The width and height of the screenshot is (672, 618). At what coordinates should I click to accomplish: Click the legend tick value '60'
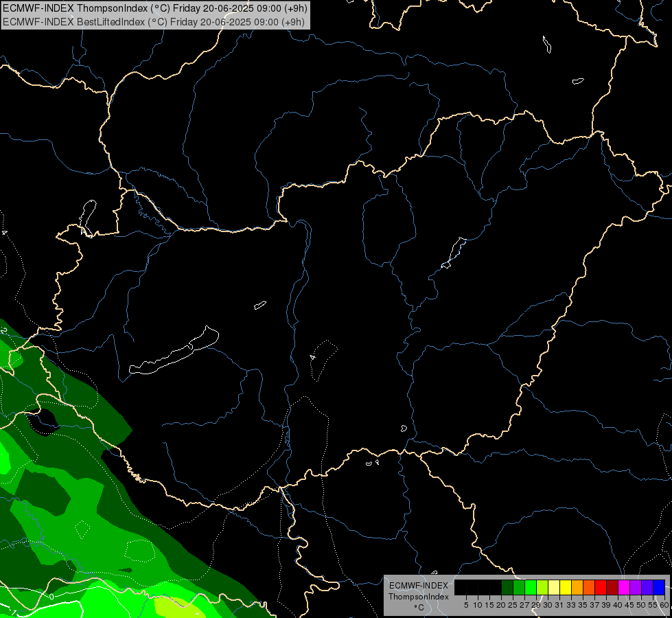click(x=664, y=605)
